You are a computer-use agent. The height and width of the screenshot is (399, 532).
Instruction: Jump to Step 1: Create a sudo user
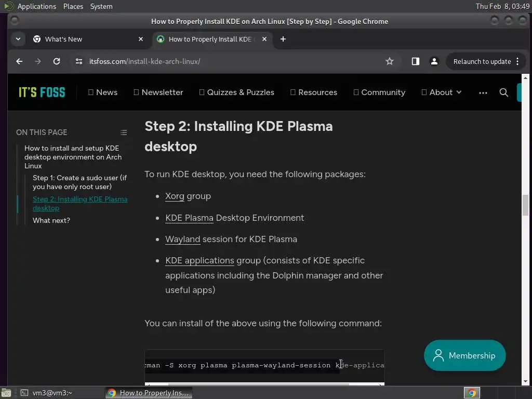(79, 182)
